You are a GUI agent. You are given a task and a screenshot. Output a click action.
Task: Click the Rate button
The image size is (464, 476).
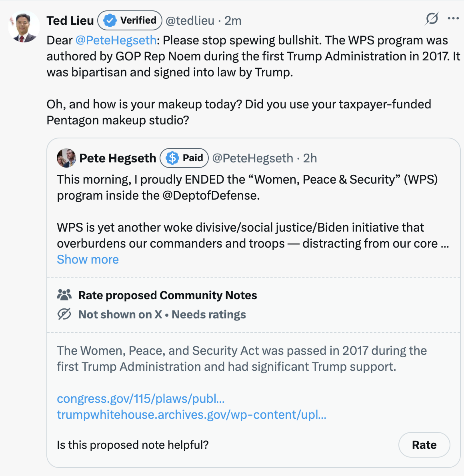pos(424,445)
